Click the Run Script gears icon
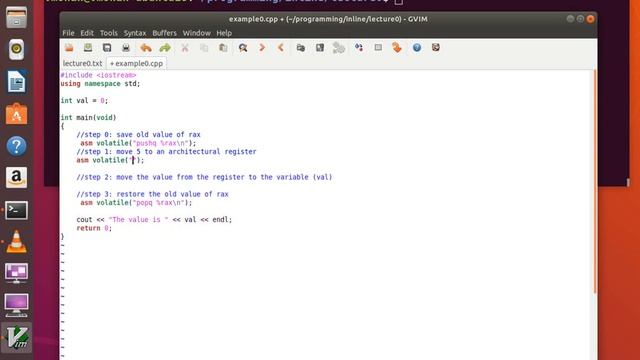Viewport: 640px width, 360px height. click(339, 48)
